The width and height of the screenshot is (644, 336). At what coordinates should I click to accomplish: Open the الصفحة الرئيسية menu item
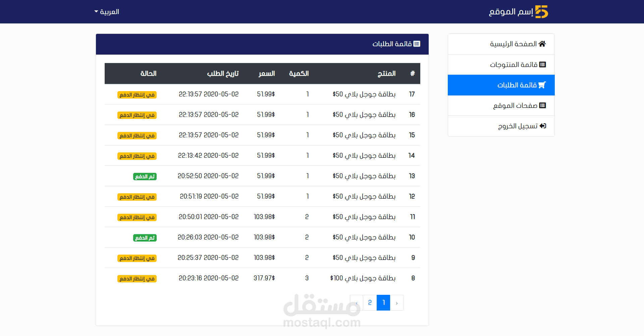501,44
